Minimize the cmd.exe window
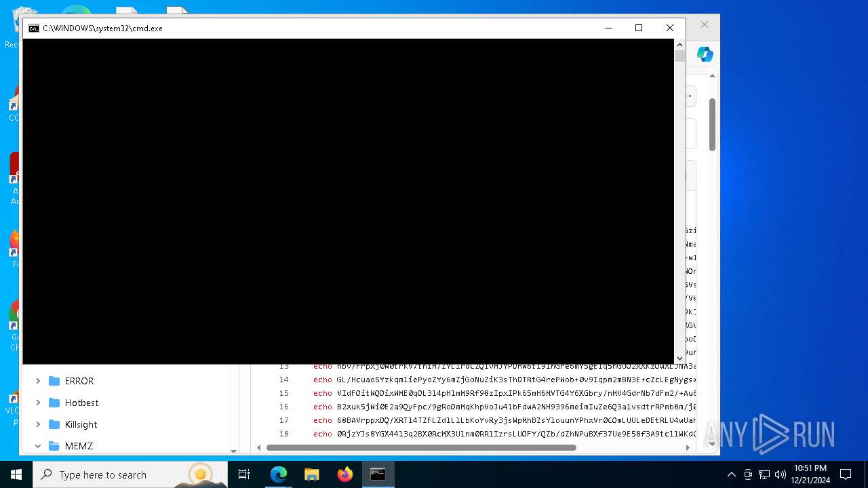Viewport: 868px width, 488px height. (x=608, y=28)
